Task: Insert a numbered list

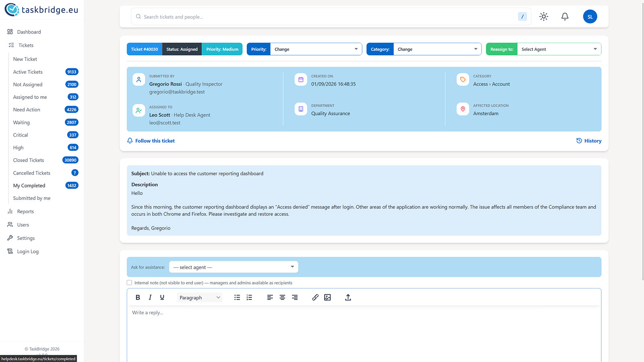Action: coord(250,297)
